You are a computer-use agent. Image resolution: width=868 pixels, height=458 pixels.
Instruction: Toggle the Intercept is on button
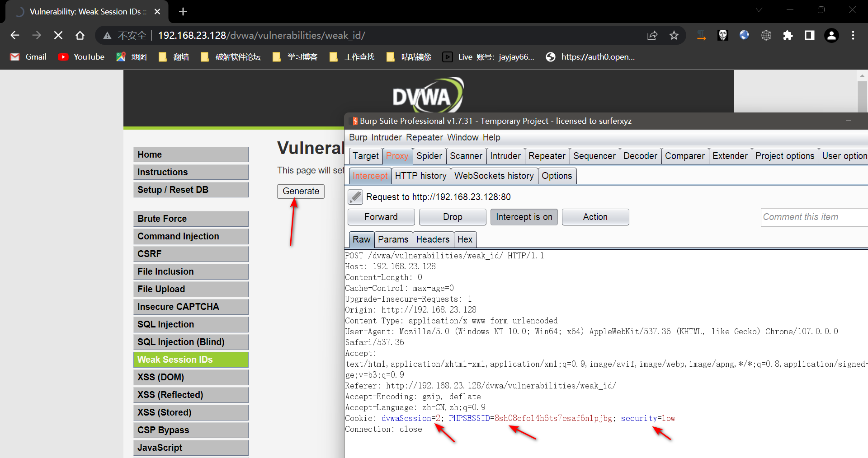(x=524, y=217)
